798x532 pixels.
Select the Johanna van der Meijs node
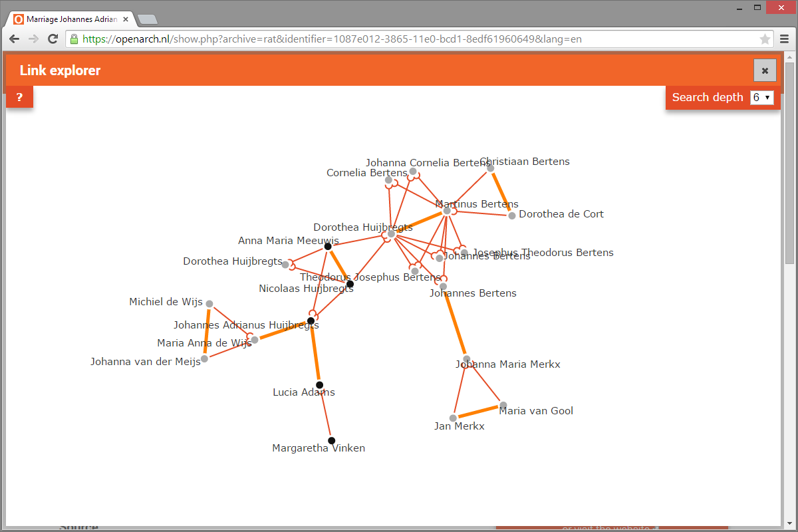point(205,358)
